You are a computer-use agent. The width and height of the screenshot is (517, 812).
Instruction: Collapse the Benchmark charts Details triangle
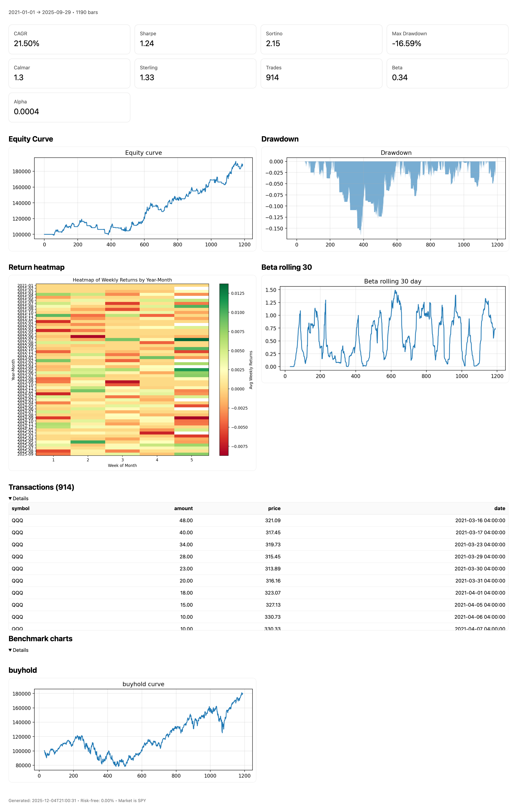pyautogui.click(x=10, y=650)
